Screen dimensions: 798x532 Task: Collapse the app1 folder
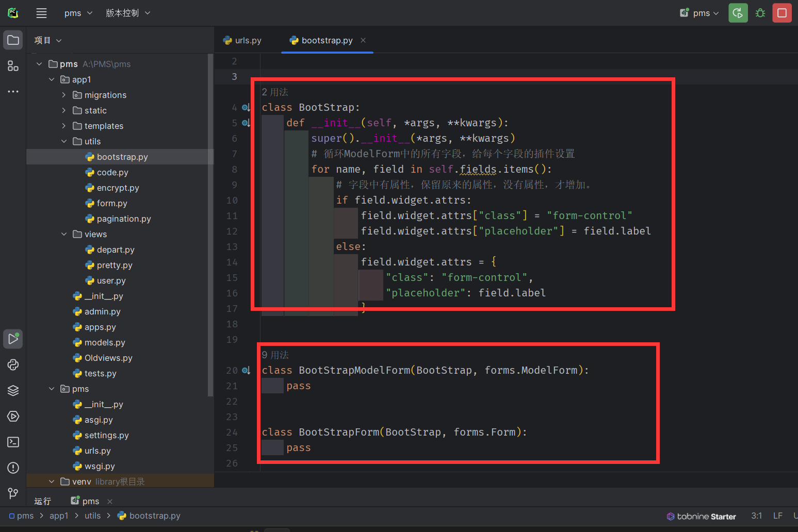point(52,79)
